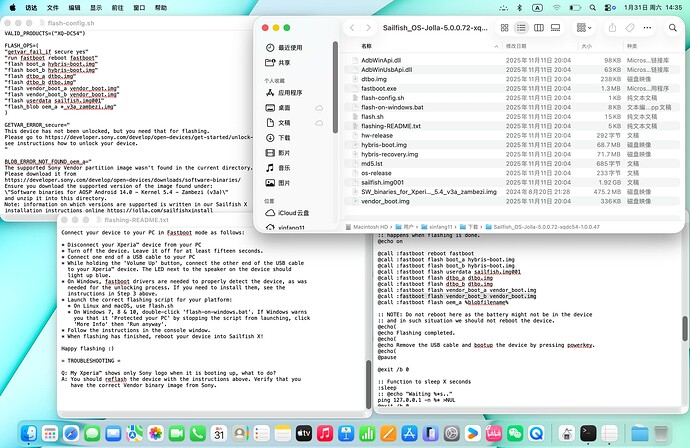Select the hybris-boot.img file
This screenshot has width=690, height=448.
tap(384, 146)
